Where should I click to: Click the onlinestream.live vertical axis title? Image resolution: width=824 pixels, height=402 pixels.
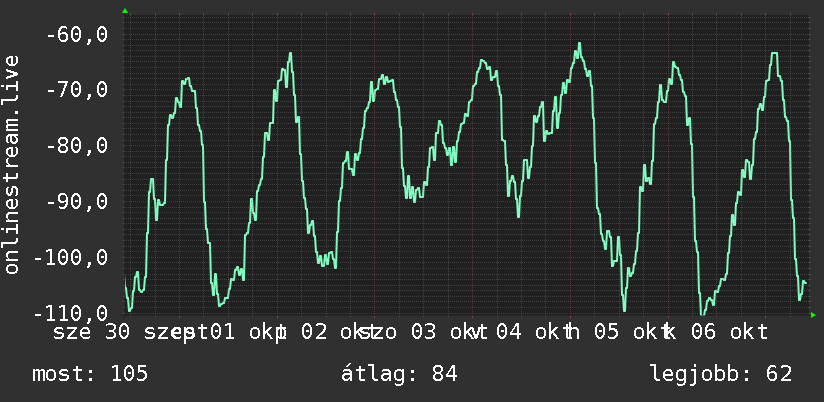click(x=11, y=164)
